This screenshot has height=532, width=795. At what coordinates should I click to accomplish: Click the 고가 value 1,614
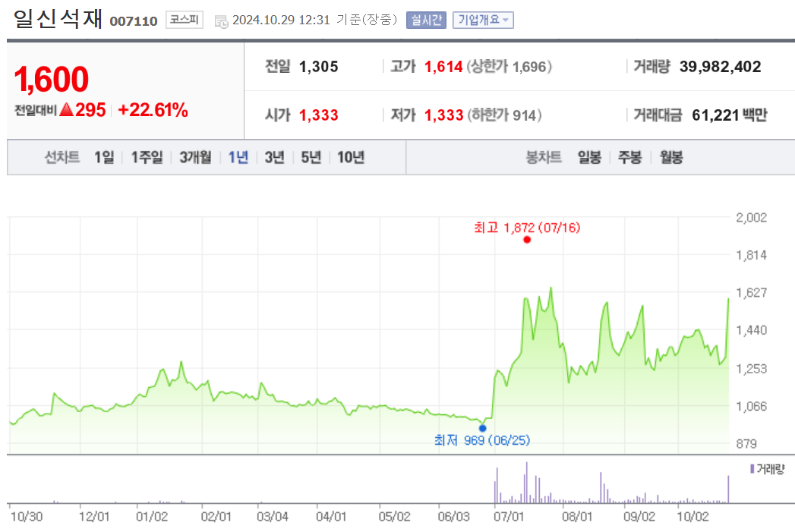[x=443, y=66]
